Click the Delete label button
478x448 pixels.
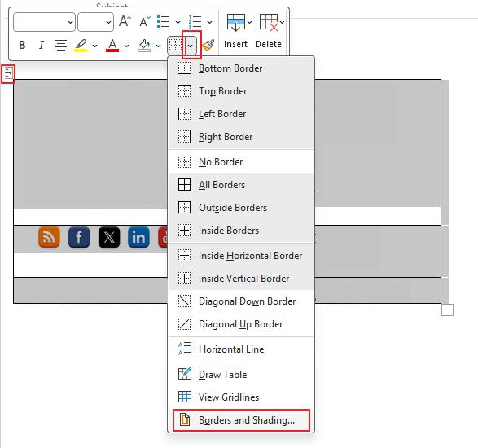pyautogui.click(x=268, y=44)
